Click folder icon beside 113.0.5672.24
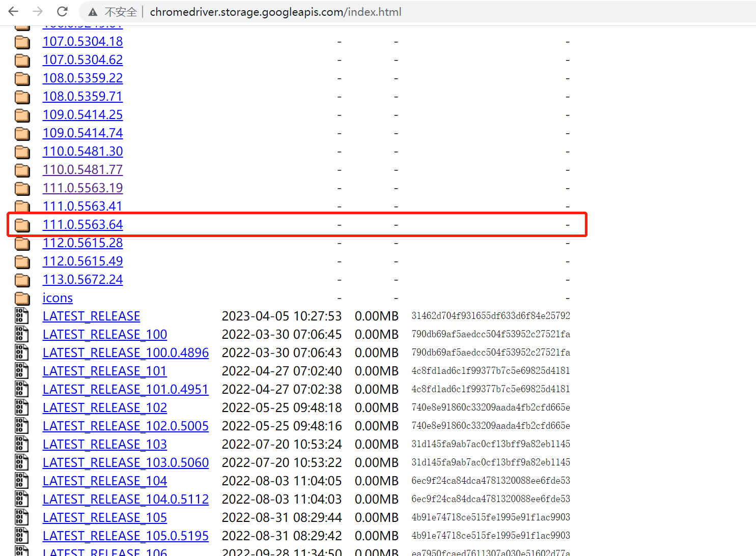This screenshot has width=756, height=556. pyautogui.click(x=22, y=280)
